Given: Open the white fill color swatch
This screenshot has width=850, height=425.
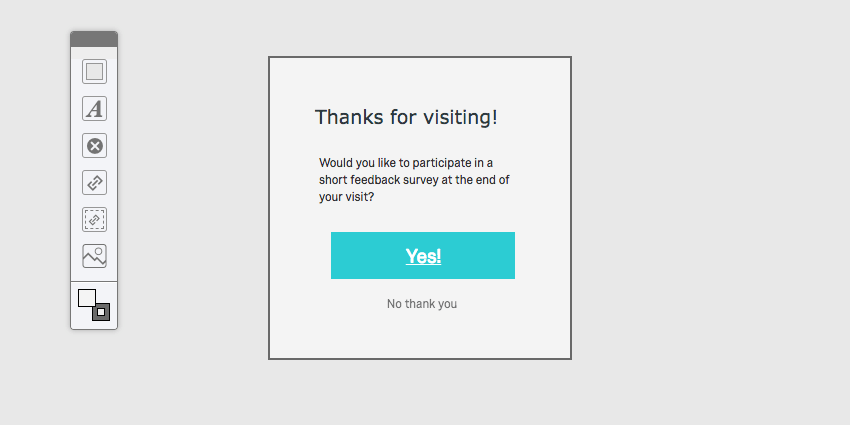Looking at the screenshot, I should pyautogui.click(x=86, y=297).
